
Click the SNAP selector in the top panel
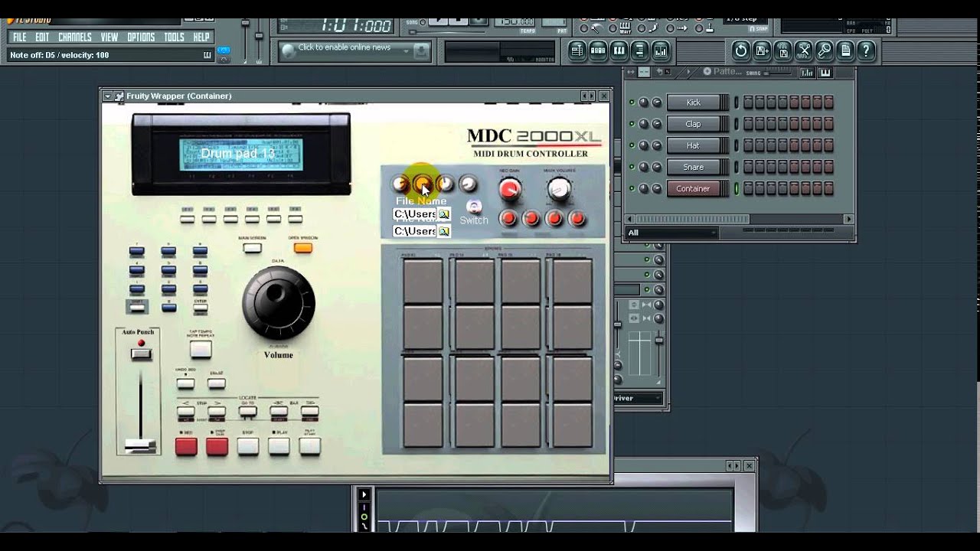pyautogui.click(x=757, y=29)
